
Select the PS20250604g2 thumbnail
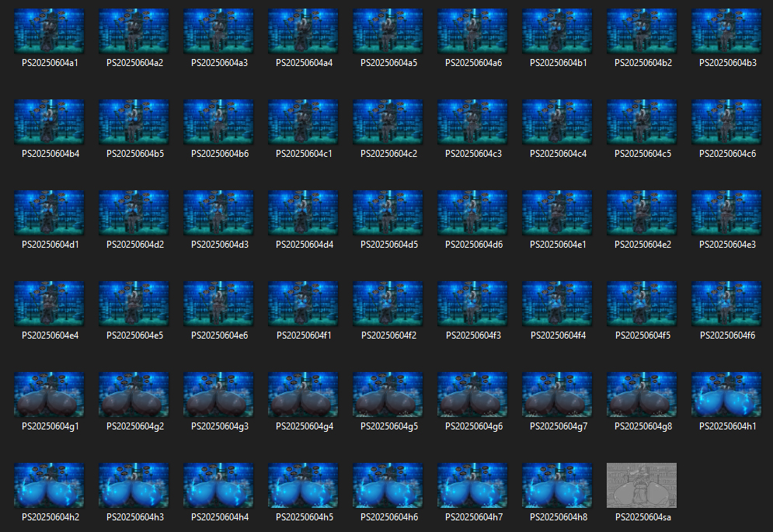coord(134,395)
